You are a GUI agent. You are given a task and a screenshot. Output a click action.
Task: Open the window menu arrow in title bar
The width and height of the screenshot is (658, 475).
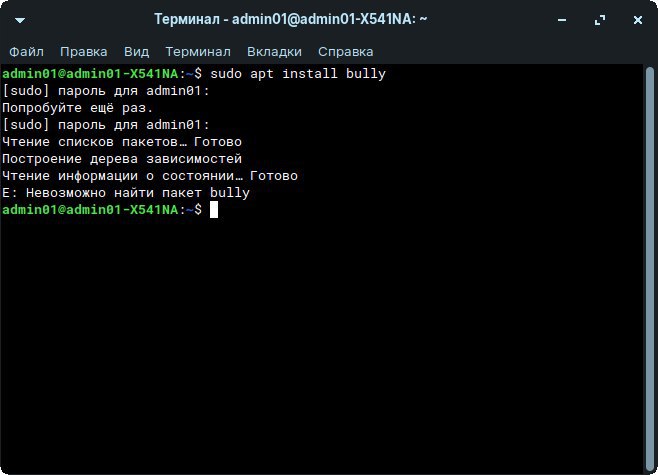point(22,19)
